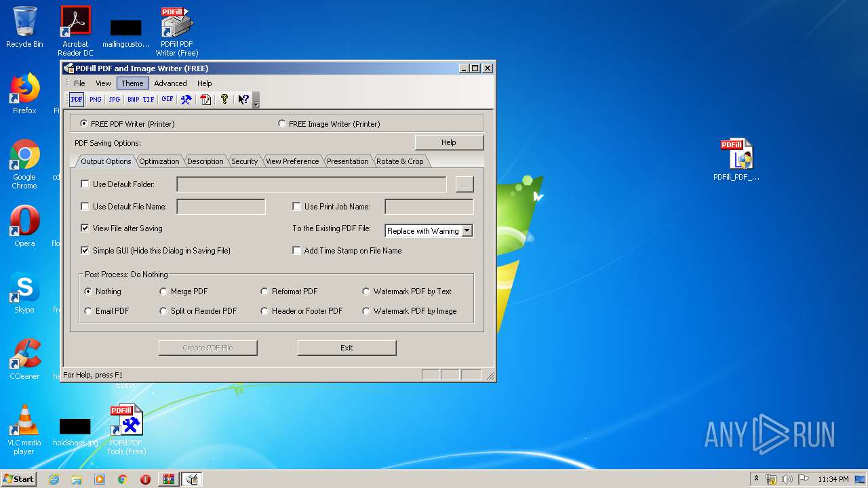Open the Theme menu
Screen dimensions: 868x488
coord(132,83)
